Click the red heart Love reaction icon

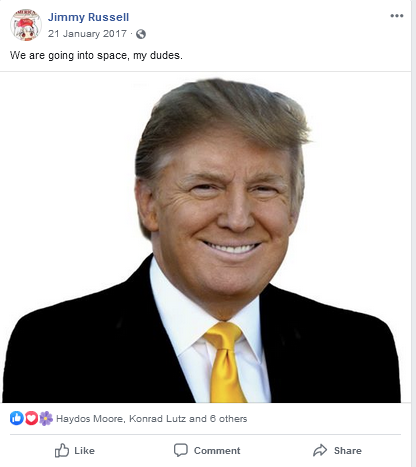(x=31, y=418)
